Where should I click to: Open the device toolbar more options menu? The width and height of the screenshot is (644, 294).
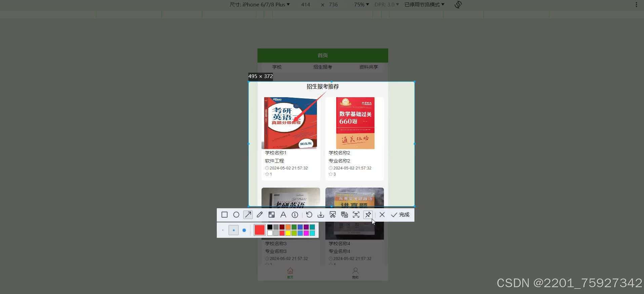(636, 4)
